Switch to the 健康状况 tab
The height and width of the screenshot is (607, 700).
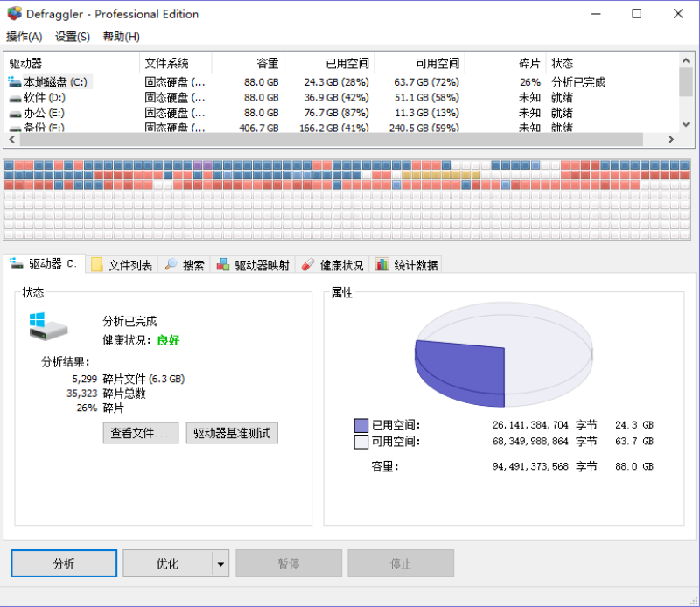pyautogui.click(x=332, y=265)
